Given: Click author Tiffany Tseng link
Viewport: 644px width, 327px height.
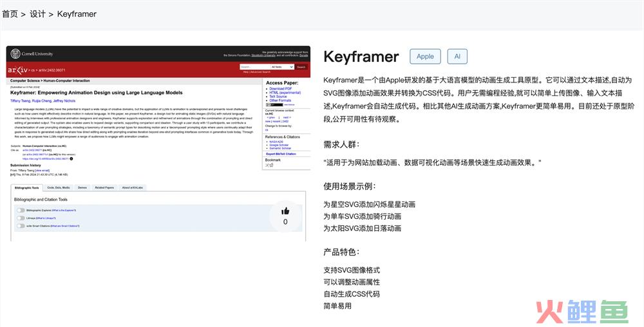Looking at the screenshot, I should pos(20,100).
